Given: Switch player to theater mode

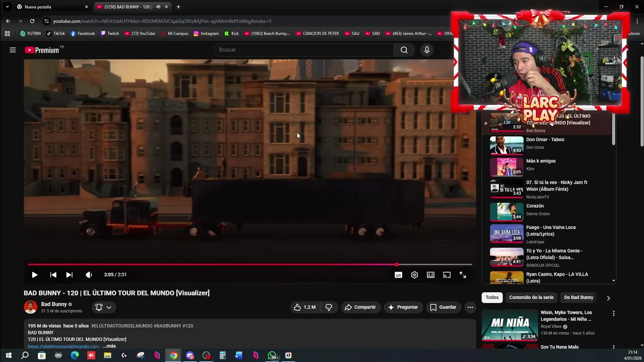Looking at the screenshot, I should tap(431, 275).
